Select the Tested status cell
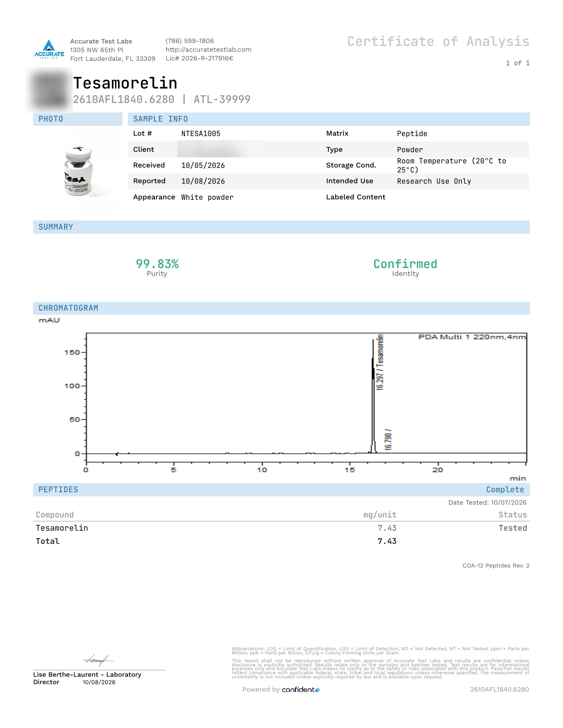This screenshot has height=728, width=563. tap(512, 528)
